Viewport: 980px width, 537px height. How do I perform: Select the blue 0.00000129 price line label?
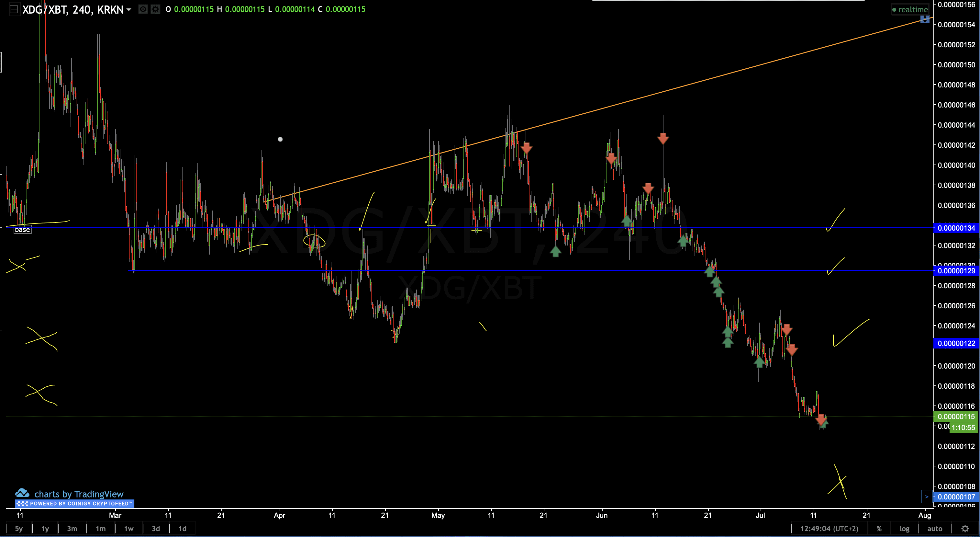tap(956, 270)
